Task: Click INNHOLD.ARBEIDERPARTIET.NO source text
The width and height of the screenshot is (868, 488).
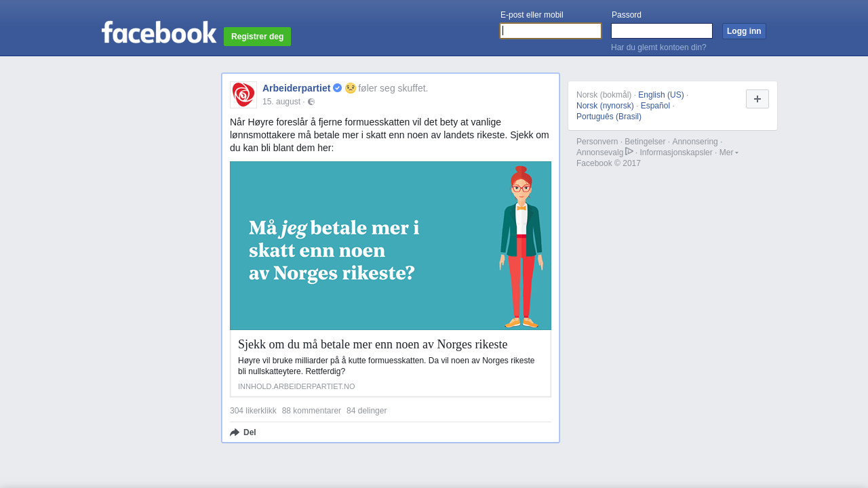Action: point(296,386)
